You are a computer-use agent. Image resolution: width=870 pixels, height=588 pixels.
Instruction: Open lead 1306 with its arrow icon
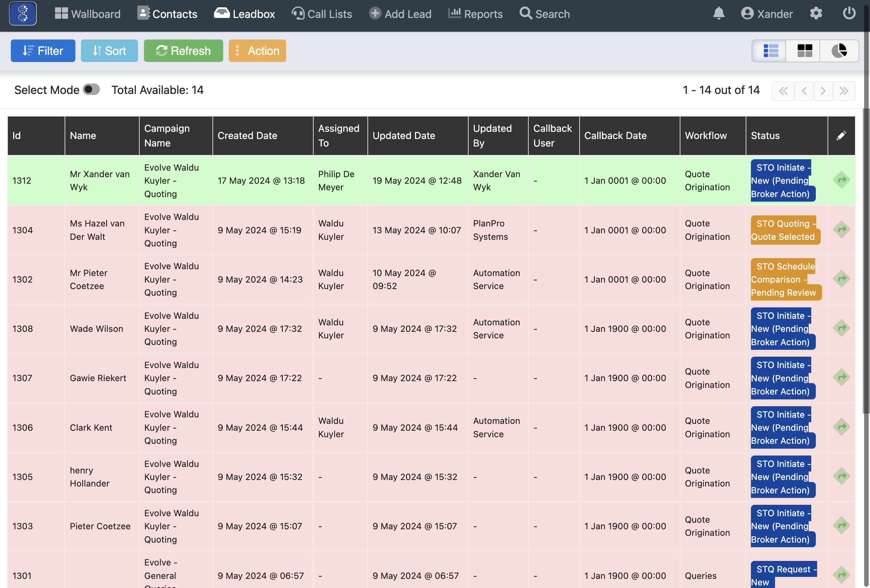[842, 427]
